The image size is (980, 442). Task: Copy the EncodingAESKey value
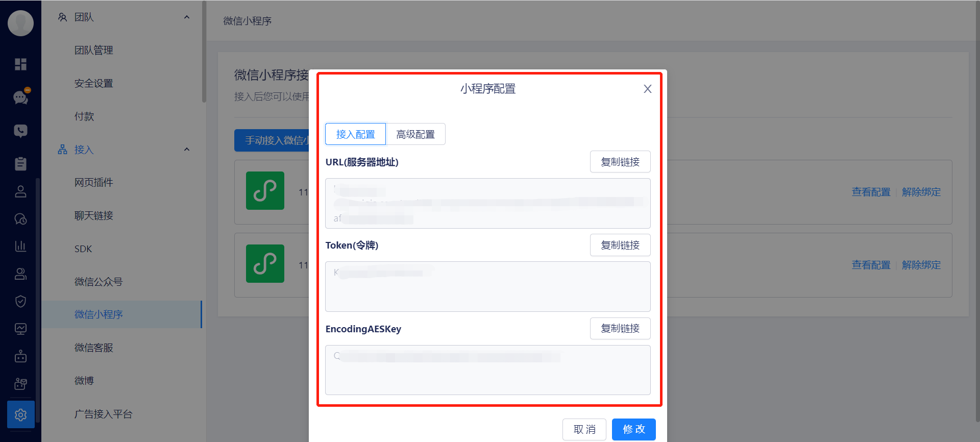(x=620, y=329)
